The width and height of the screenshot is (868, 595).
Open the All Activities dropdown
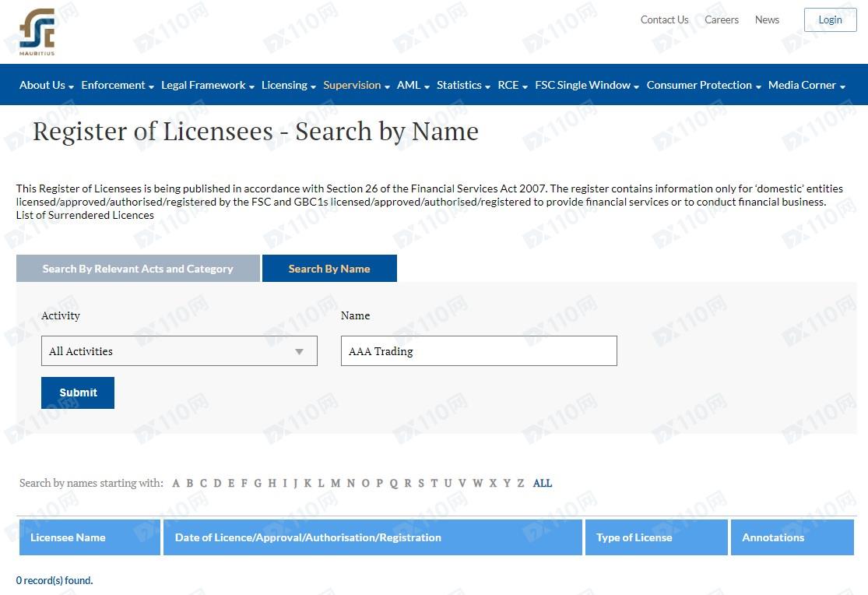click(x=179, y=351)
